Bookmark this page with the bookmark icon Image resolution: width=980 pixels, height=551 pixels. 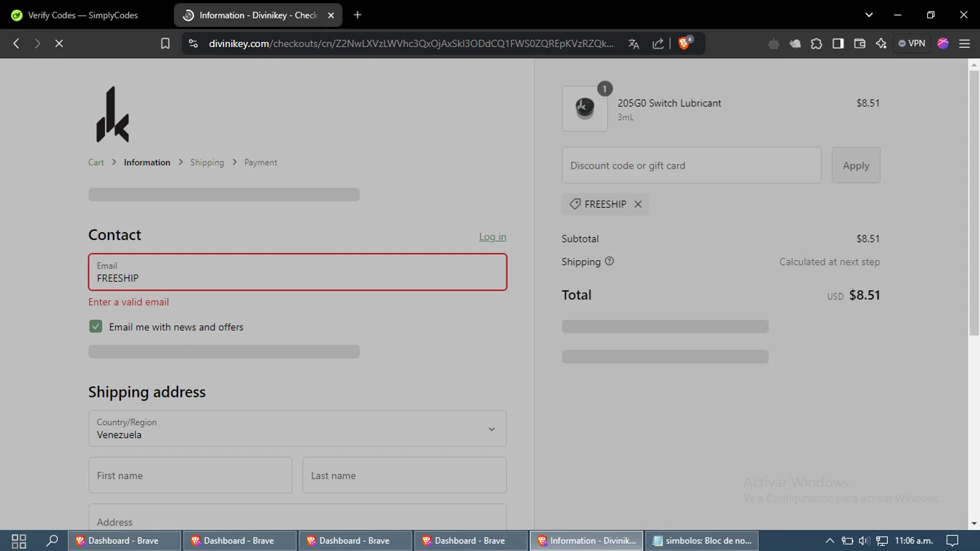point(165,44)
